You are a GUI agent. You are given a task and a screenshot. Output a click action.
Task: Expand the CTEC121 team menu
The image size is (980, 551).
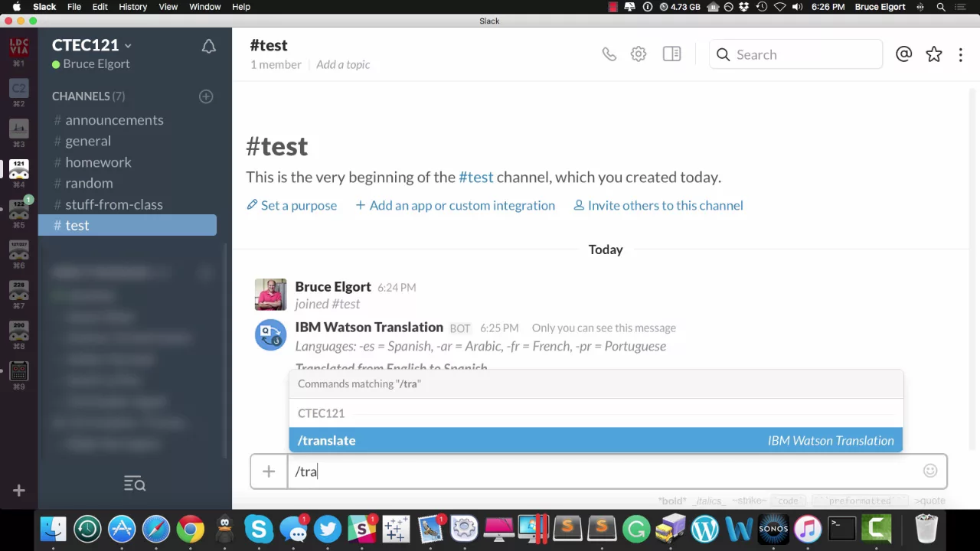pos(91,45)
